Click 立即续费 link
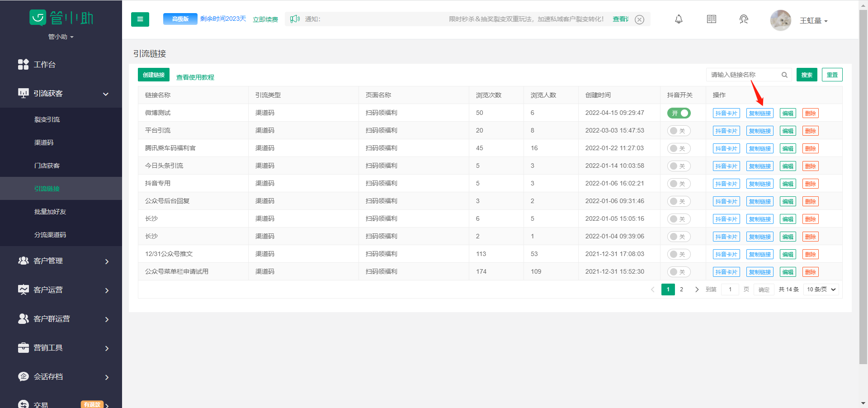The height and width of the screenshot is (408, 868). click(x=265, y=19)
